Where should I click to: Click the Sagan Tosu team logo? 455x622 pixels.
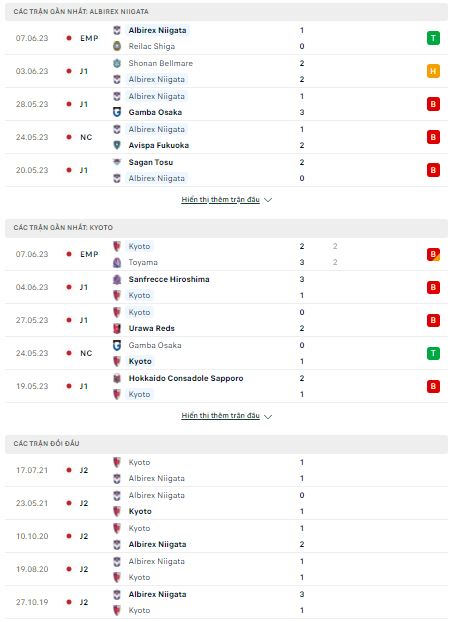(x=117, y=162)
